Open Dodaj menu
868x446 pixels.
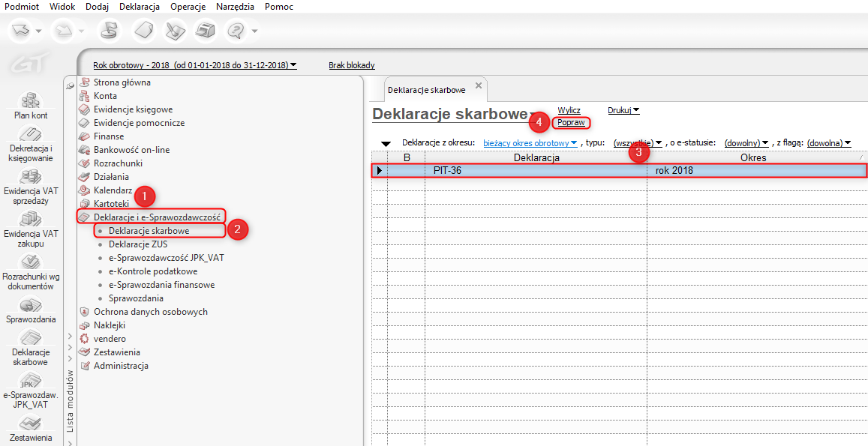pyautogui.click(x=98, y=7)
